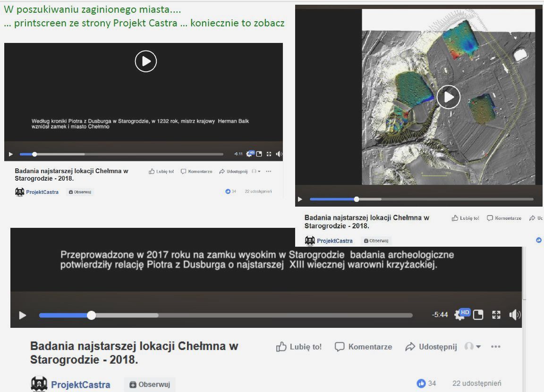Click Lubię to! beside the map video title
Viewport: 544px width, 392px height.
click(x=465, y=218)
